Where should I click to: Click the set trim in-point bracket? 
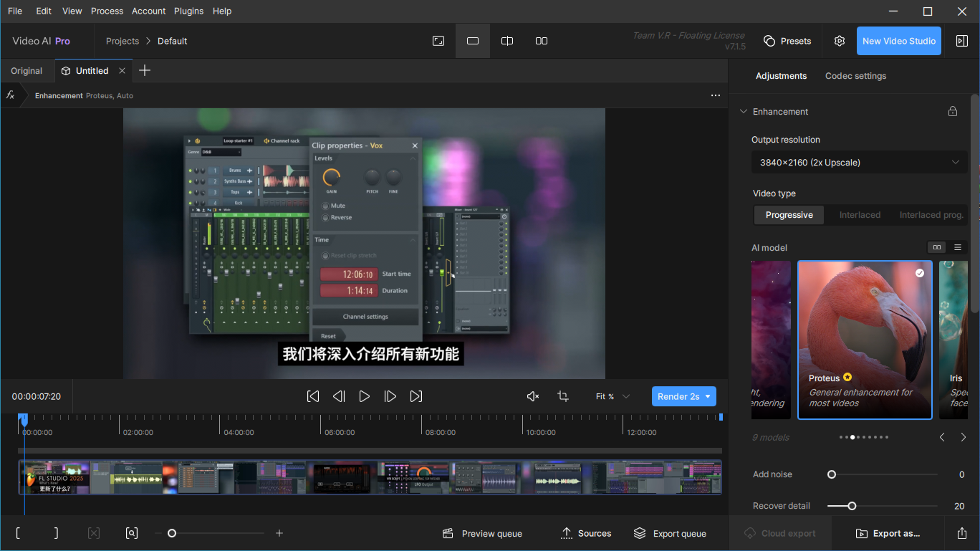click(x=18, y=533)
